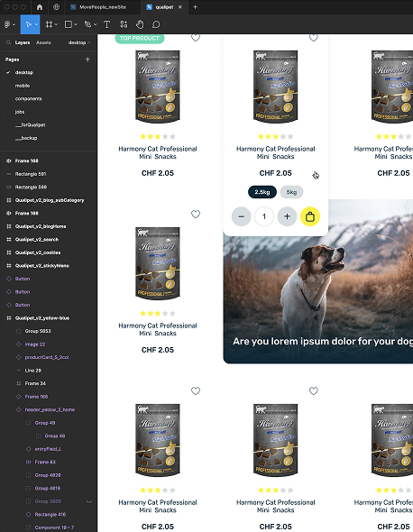Select Qualipet_v2_cookies layer
Viewport: 413px width, 532px height.
click(x=49, y=252)
